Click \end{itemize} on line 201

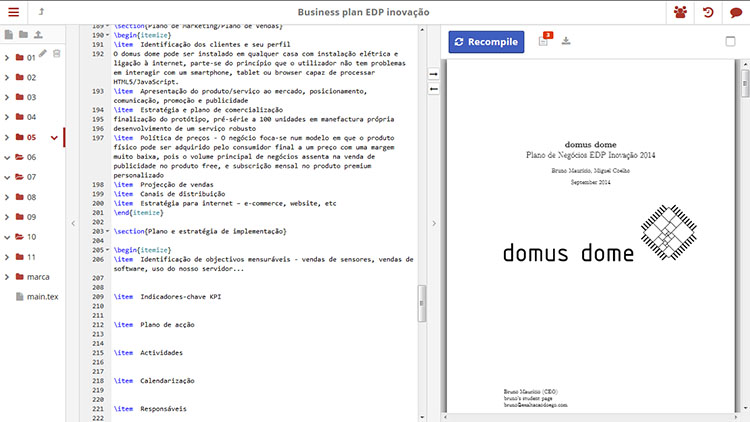coord(138,212)
